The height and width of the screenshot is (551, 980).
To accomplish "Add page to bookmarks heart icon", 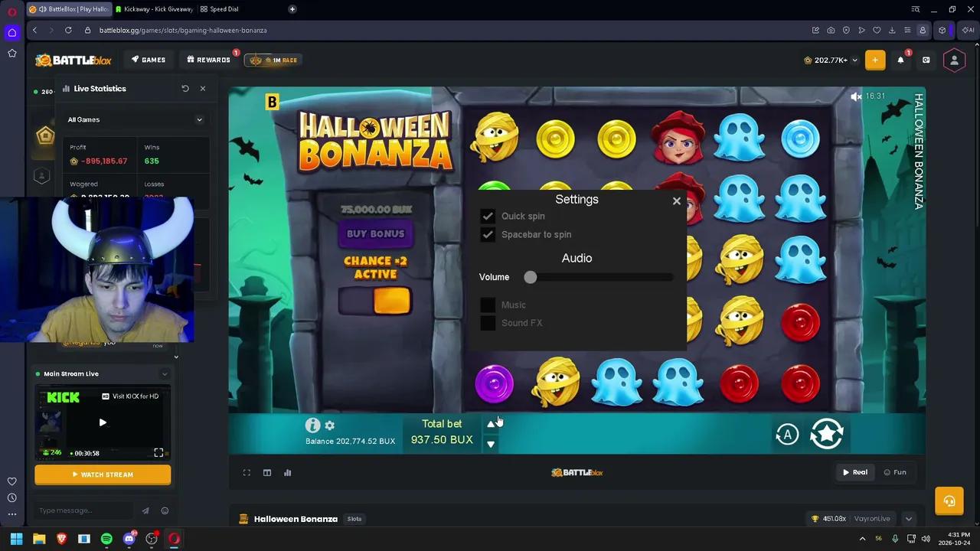I will pyautogui.click(x=877, y=30).
